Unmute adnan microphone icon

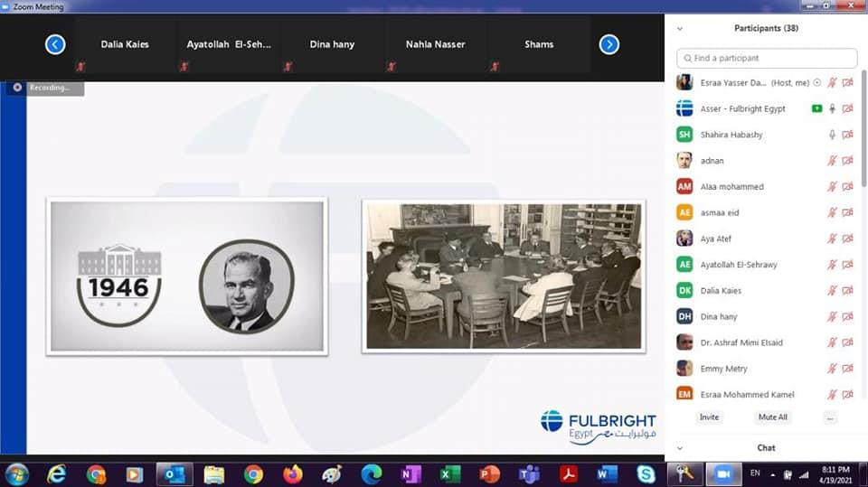(x=832, y=161)
